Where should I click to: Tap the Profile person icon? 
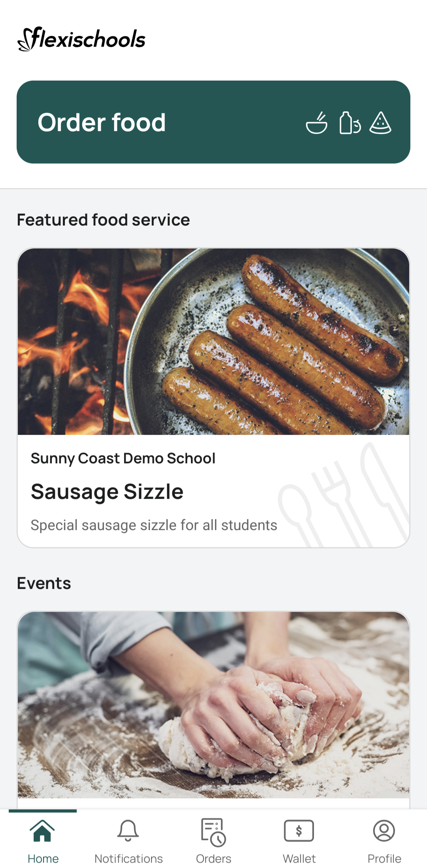pos(384,830)
